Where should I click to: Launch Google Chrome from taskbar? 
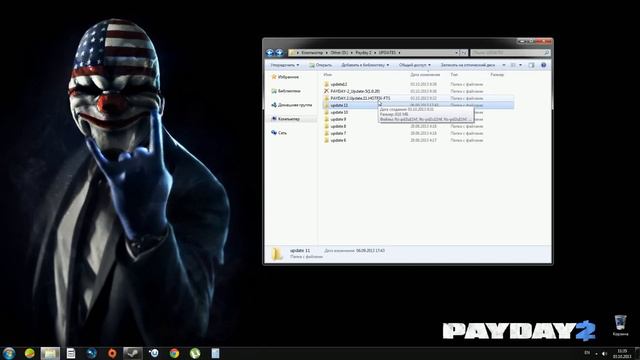(x=174, y=353)
